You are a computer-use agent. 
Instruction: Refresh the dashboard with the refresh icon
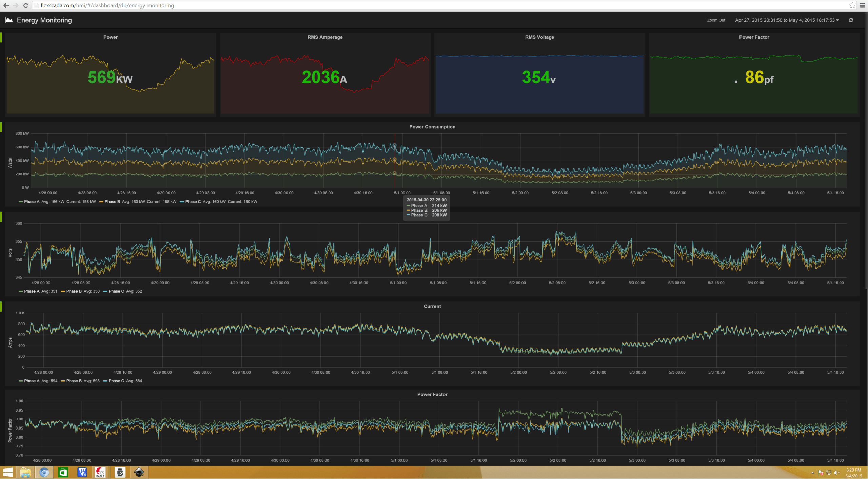(x=851, y=20)
